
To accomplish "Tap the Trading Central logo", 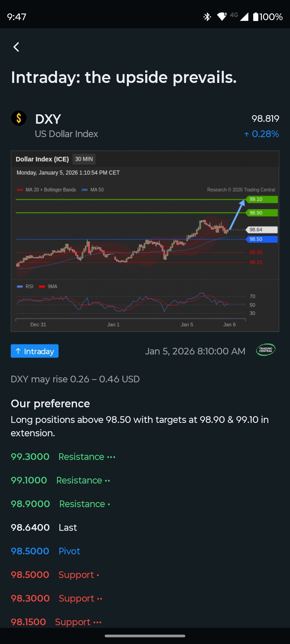I will click(x=266, y=350).
